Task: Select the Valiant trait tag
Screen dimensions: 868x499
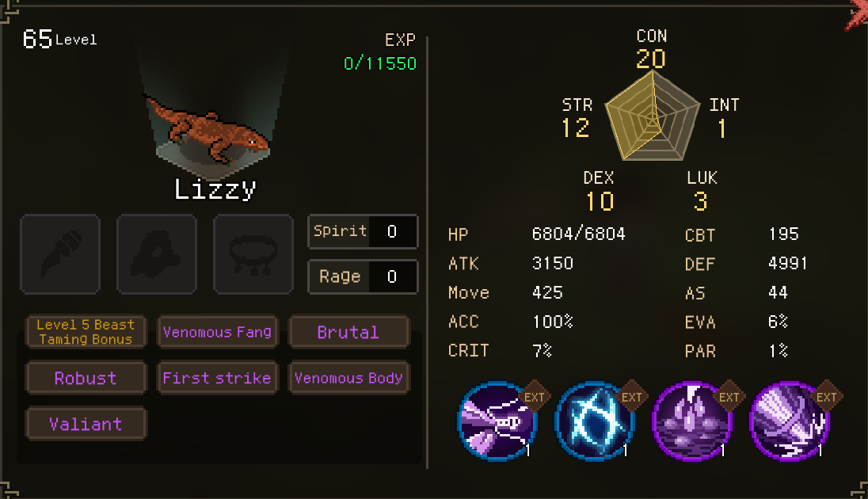Action: [x=86, y=424]
